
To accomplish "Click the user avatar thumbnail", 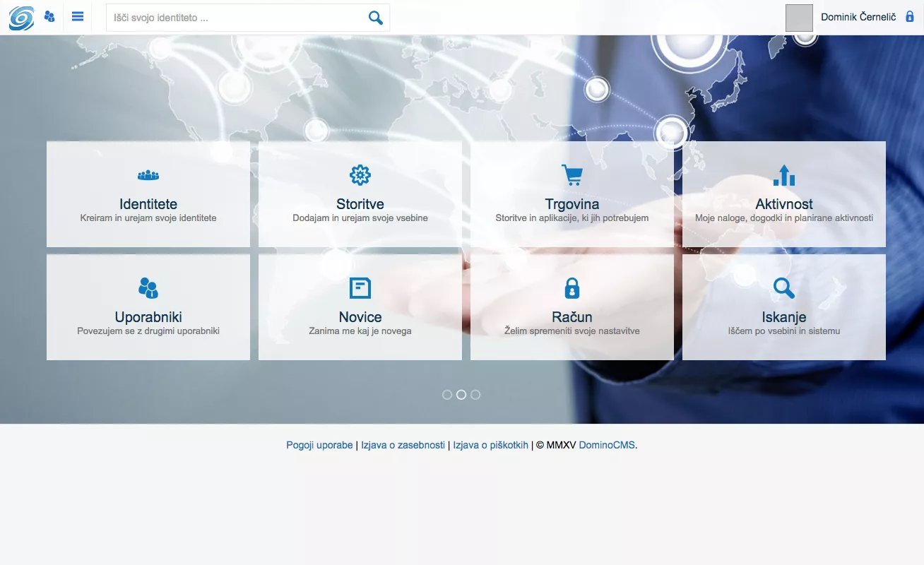I will pos(799,18).
